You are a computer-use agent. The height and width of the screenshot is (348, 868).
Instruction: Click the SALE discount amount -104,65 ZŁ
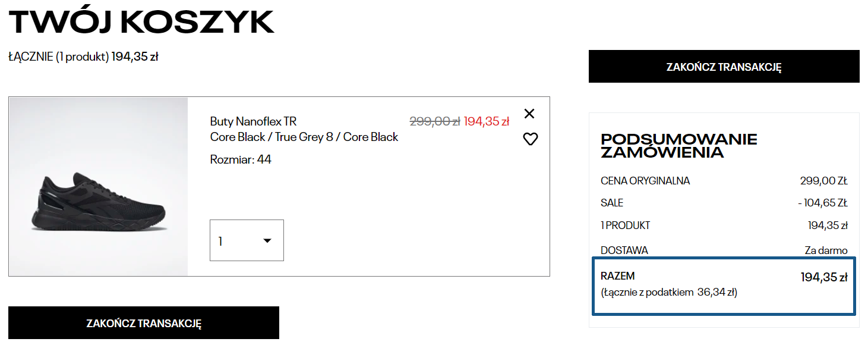822,203
